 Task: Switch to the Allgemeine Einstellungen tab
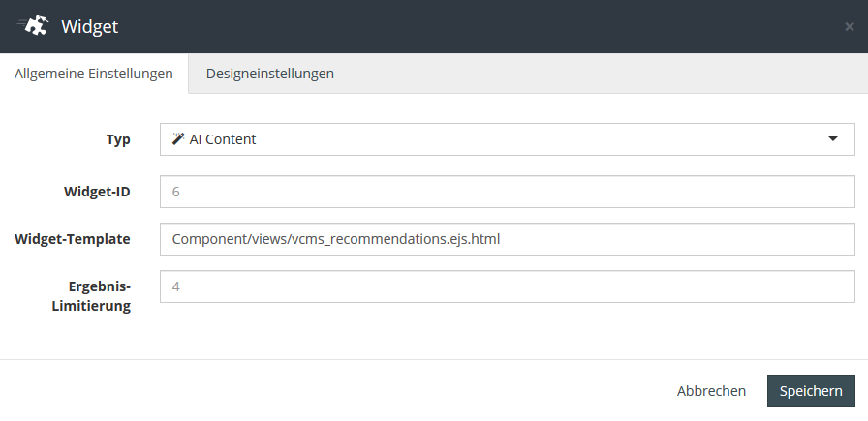(94, 74)
